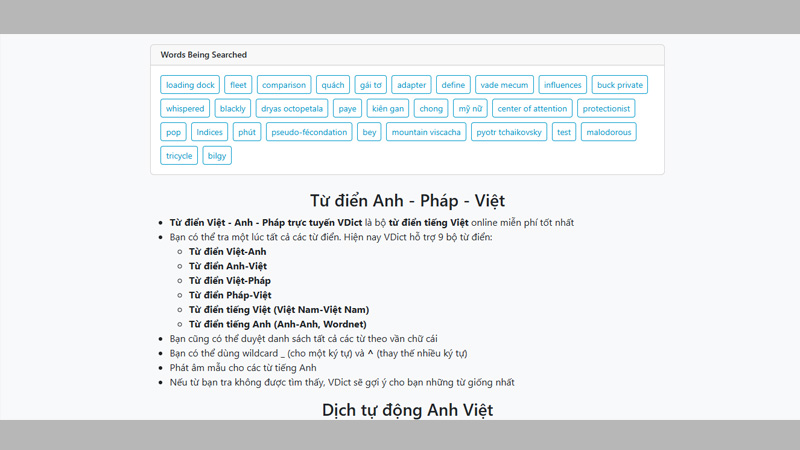Click the 'vade mecum' tag
Viewport: 800px width, 450px height.
503,85
